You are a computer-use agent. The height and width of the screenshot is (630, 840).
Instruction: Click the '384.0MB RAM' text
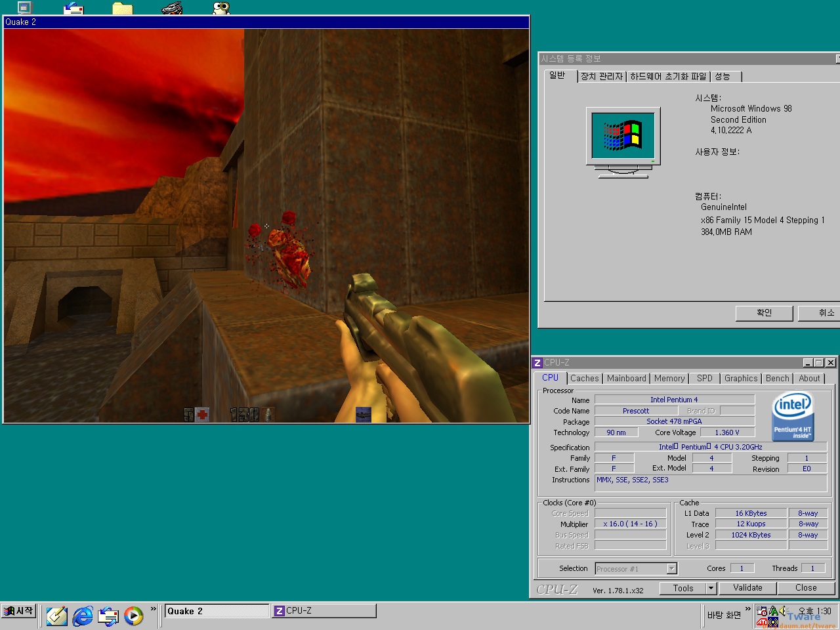(726, 232)
